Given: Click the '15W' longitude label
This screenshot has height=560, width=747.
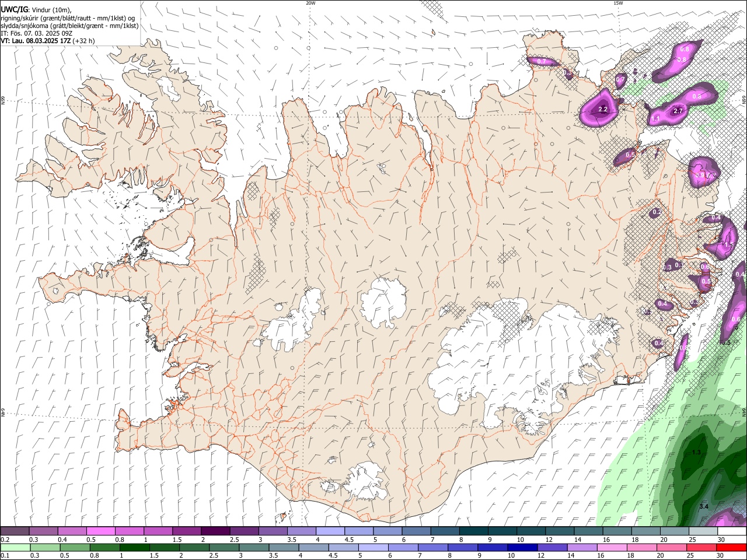Looking at the screenshot, I should pos(618,3).
